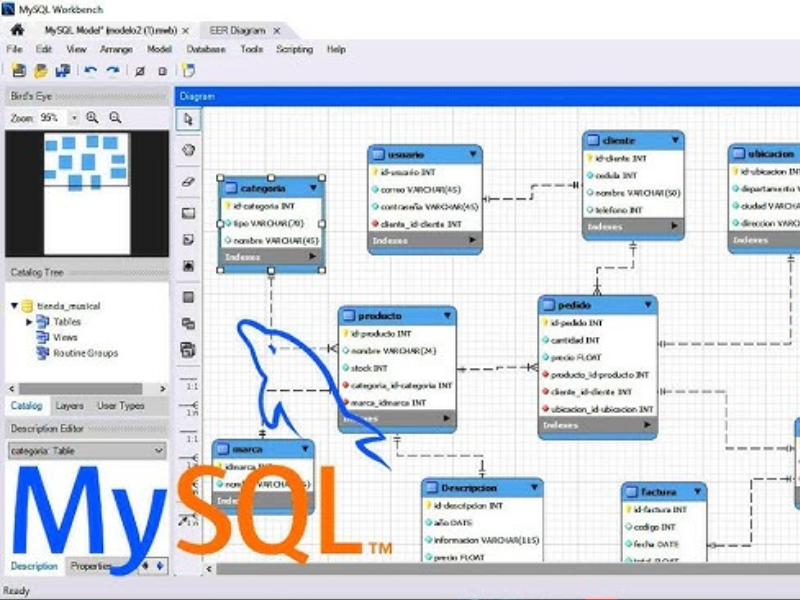Click the new diagram note toolbar icon
800x600 pixels.
coord(189,70)
